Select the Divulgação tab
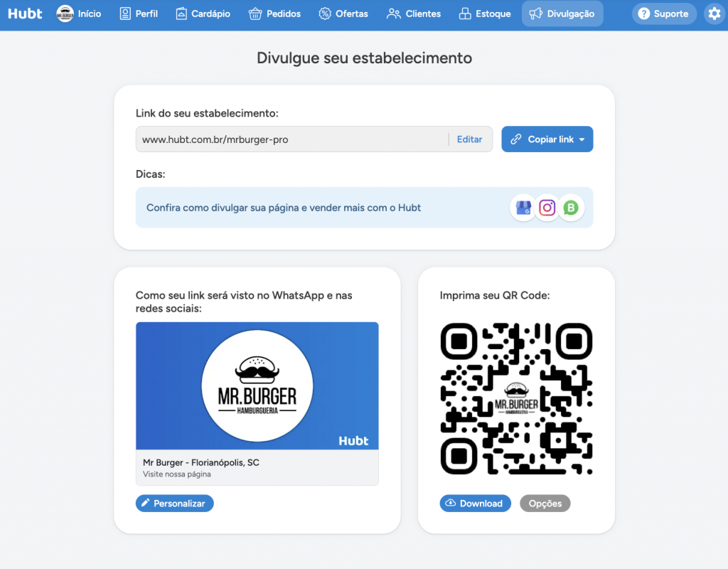Screen dimensions: 728x569 coord(562,14)
